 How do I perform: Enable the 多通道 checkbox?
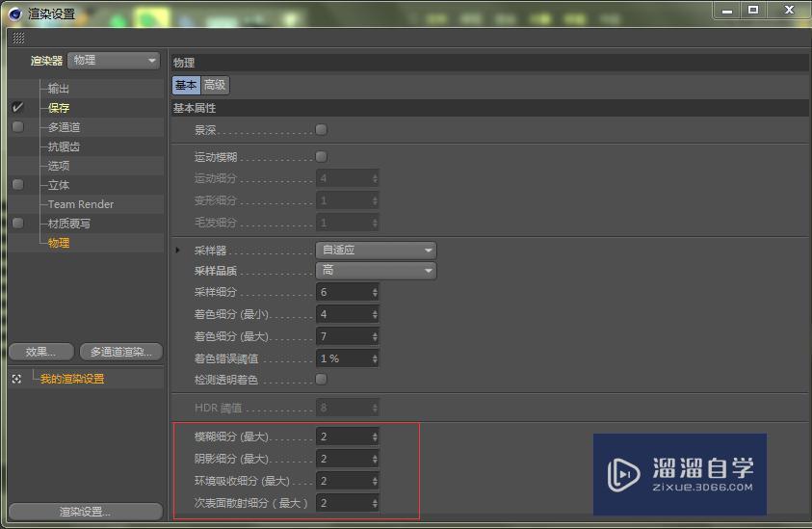click(x=17, y=127)
